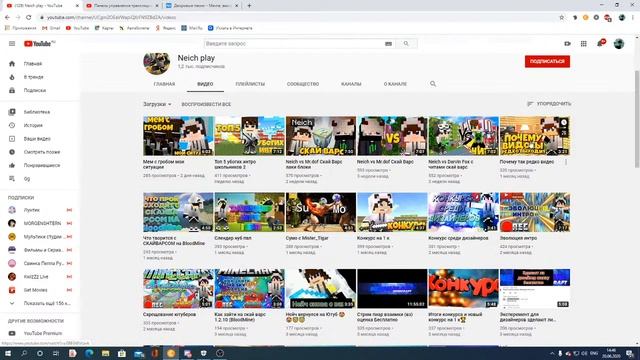
Task: Open Microsoft Edge from the taskbar
Action: pyautogui.click(x=89, y=353)
